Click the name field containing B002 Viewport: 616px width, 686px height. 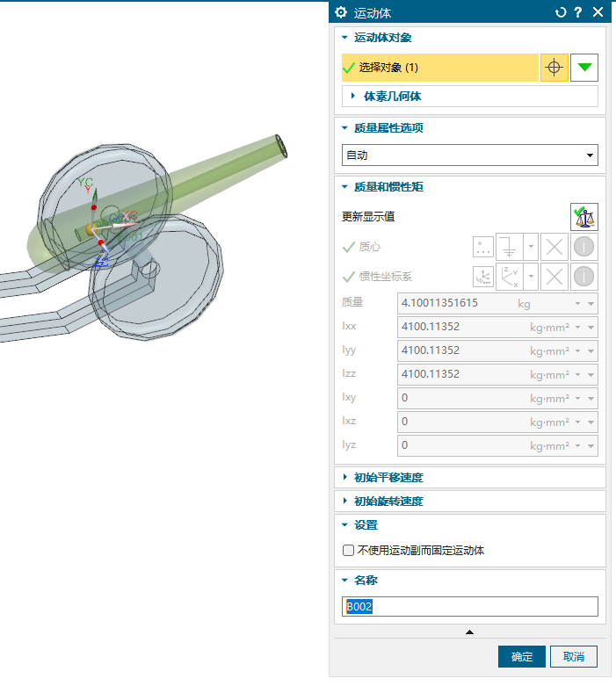[469, 607]
